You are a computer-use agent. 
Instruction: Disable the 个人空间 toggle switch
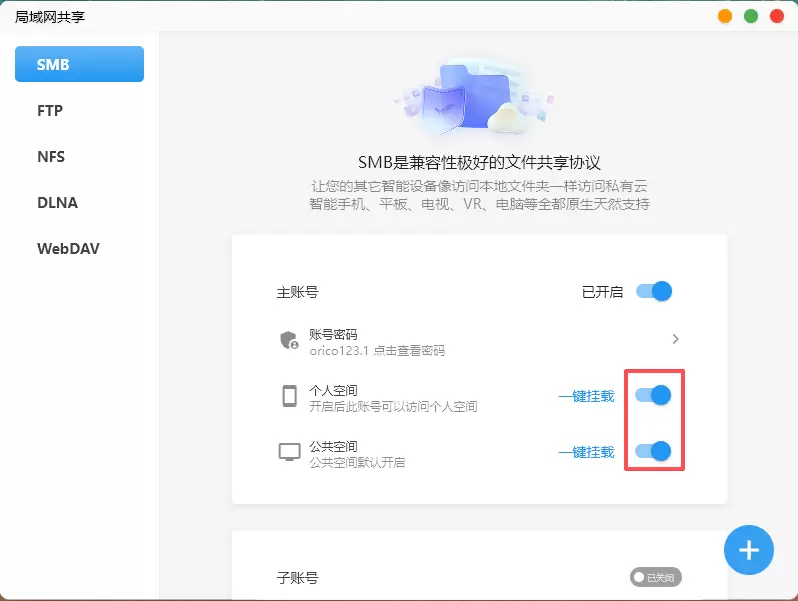coord(654,396)
